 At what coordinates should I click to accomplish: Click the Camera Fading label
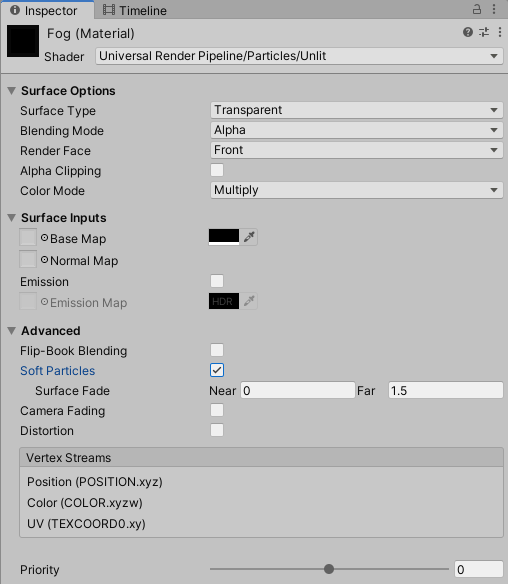[x=63, y=411]
